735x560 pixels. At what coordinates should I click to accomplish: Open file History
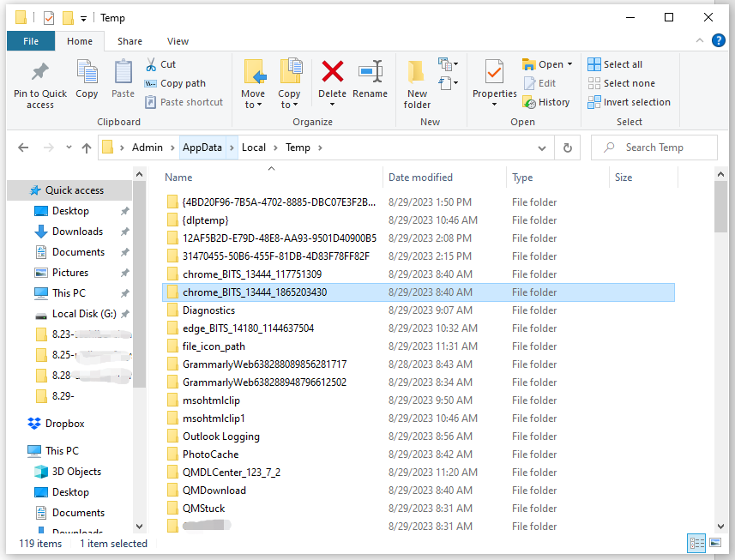pos(546,102)
